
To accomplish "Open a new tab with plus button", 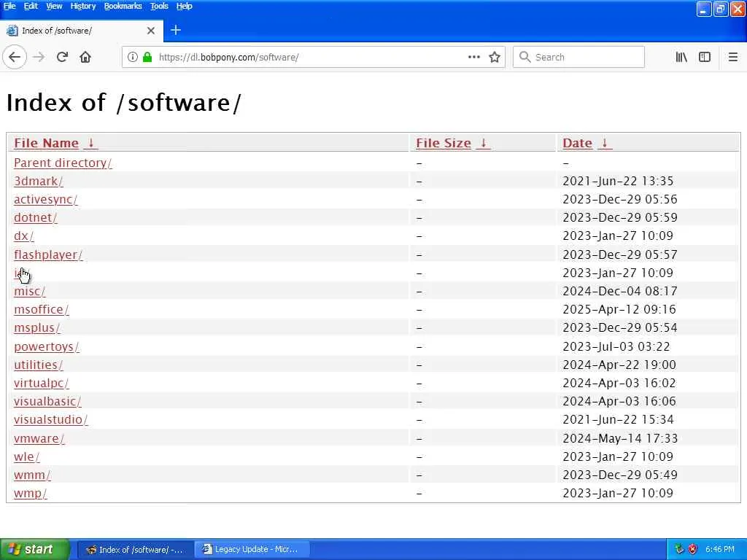I will 175,30.
